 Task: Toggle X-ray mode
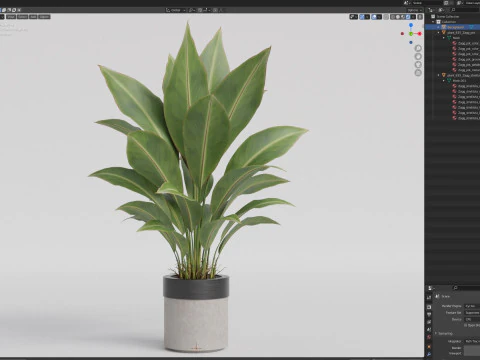coord(386,17)
